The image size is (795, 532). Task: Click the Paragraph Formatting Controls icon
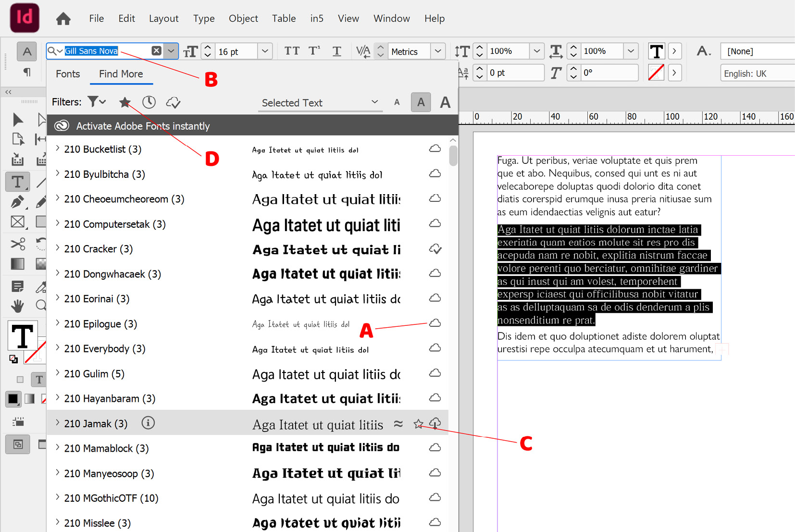click(x=27, y=72)
